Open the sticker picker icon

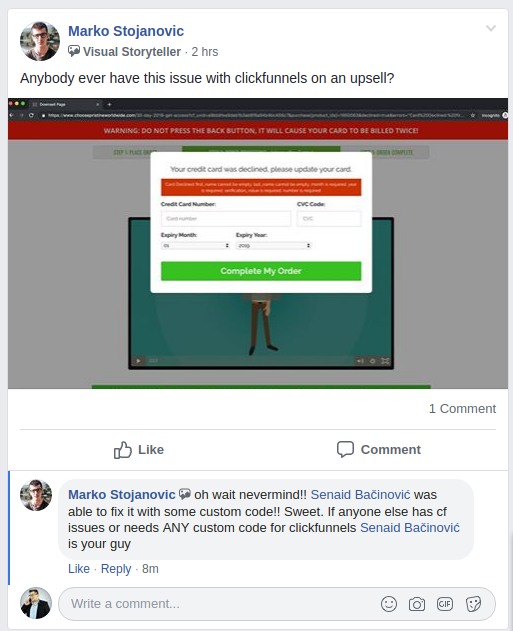473,604
